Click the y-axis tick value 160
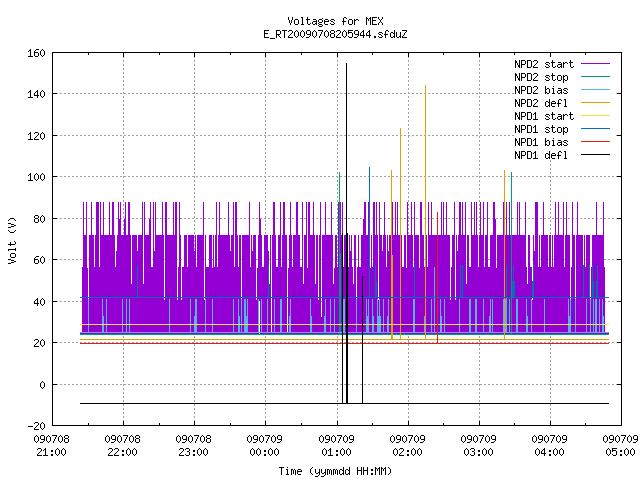The image size is (640, 480). tap(36, 53)
